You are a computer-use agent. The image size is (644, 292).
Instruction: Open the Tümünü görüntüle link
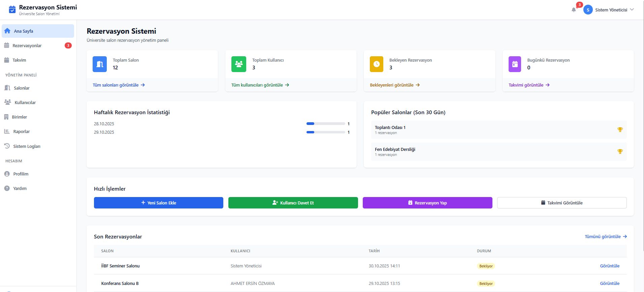606,236
